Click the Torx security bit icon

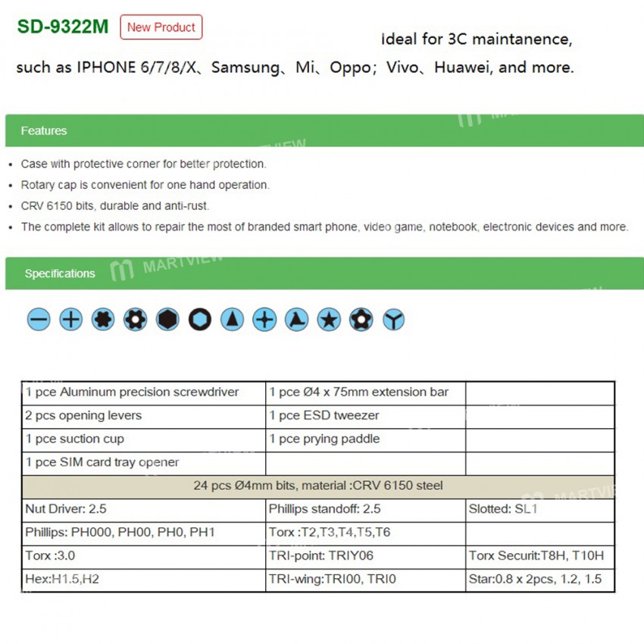tap(136, 320)
